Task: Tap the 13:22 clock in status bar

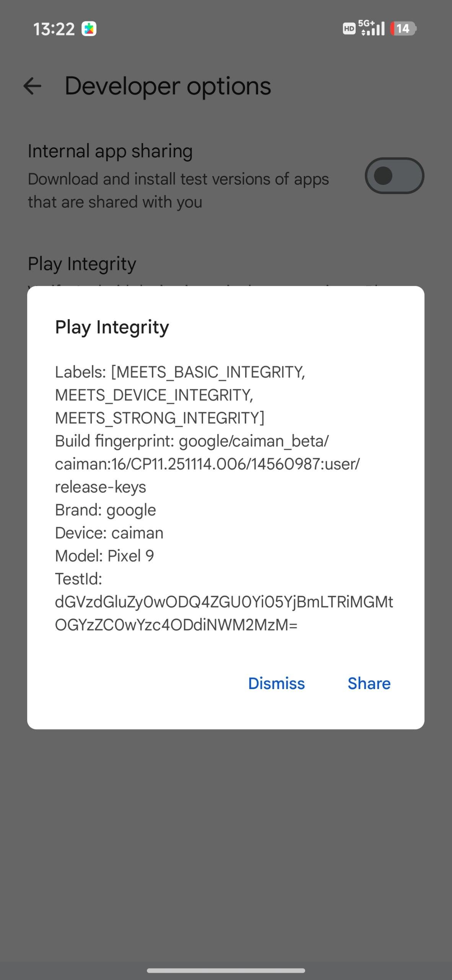Action: click(54, 29)
